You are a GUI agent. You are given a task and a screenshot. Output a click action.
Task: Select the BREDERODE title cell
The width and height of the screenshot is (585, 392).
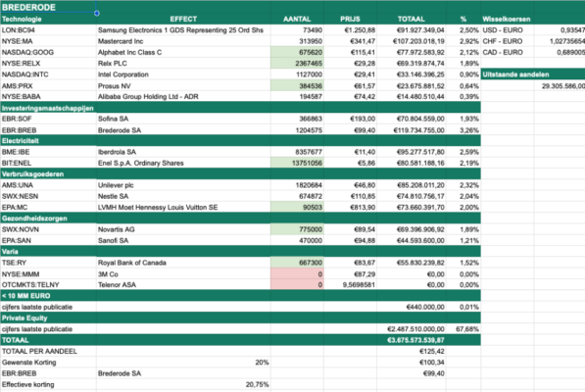48,7
